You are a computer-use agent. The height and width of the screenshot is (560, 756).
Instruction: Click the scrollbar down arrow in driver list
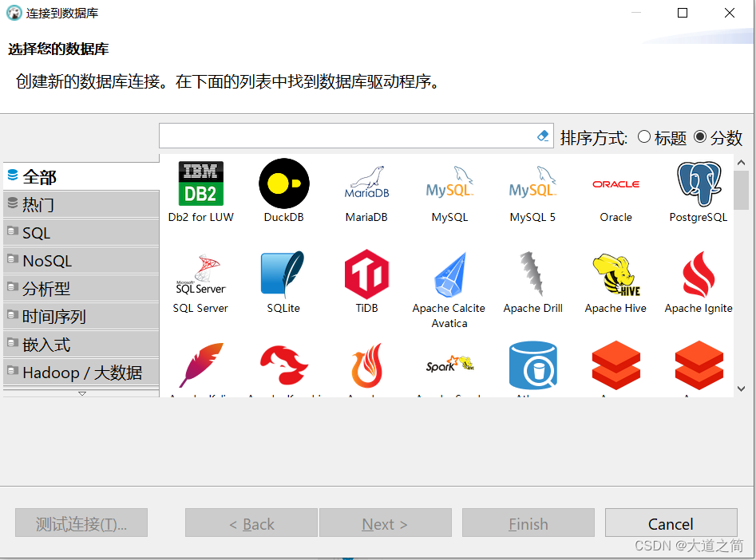click(742, 388)
